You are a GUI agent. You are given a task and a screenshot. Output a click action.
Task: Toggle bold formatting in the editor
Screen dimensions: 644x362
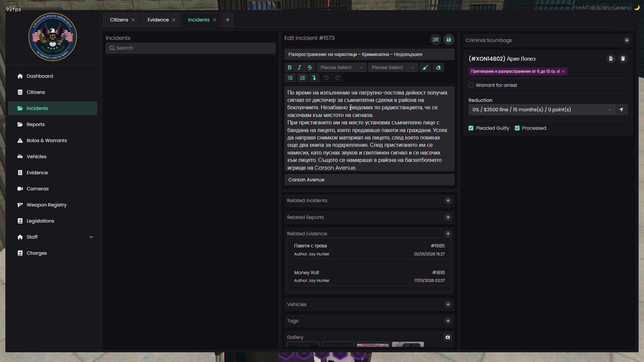pyautogui.click(x=289, y=67)
